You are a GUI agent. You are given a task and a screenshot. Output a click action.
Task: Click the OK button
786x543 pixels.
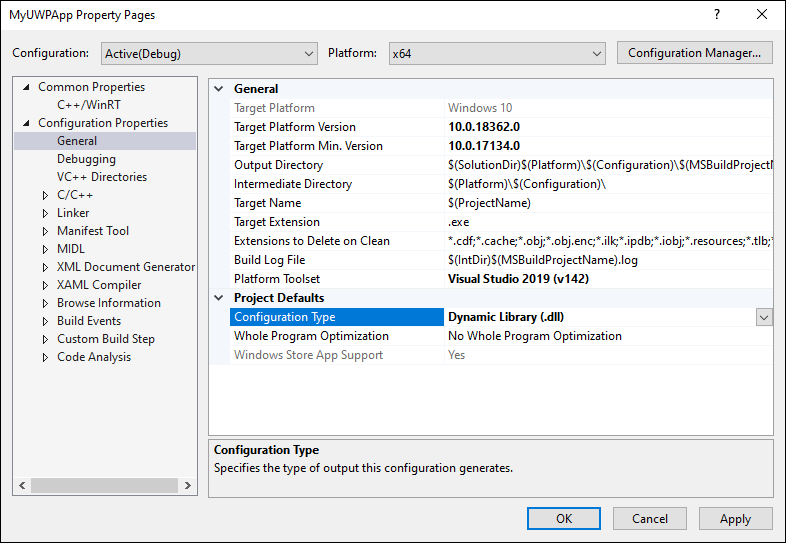[x=563, y=518]
